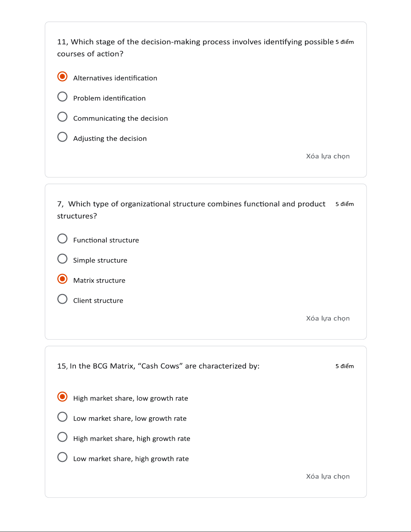Select the Alternatives identification radio option

(x=62, y=77)
